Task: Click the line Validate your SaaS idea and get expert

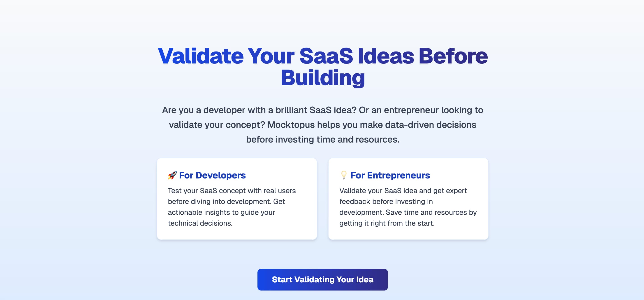Action: point(403,191)
